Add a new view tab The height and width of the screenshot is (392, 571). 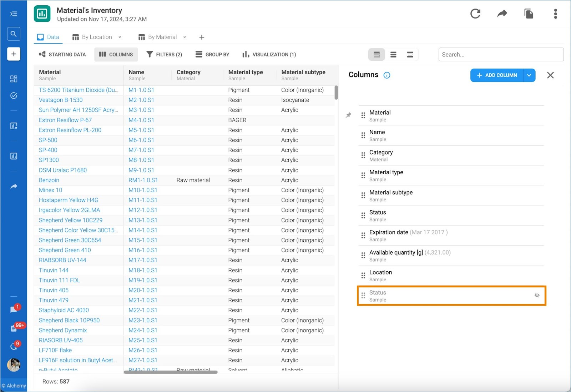(x=202, y=37)
